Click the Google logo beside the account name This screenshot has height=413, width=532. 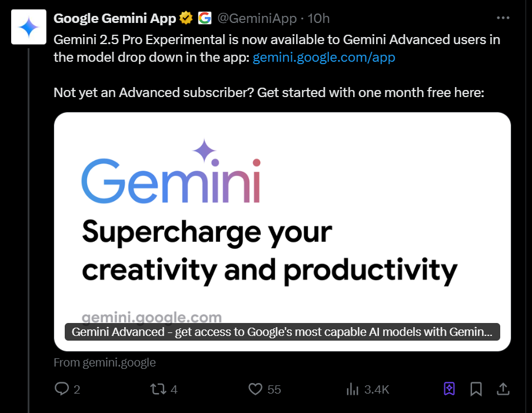tap(203, 18)
